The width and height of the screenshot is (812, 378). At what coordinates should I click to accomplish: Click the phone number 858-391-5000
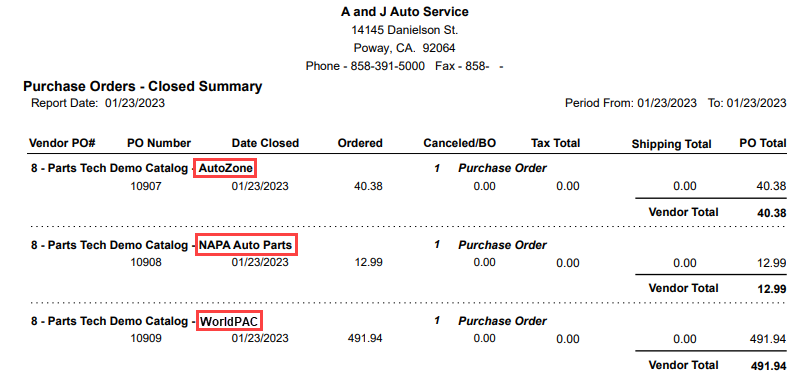click(387, 66)
